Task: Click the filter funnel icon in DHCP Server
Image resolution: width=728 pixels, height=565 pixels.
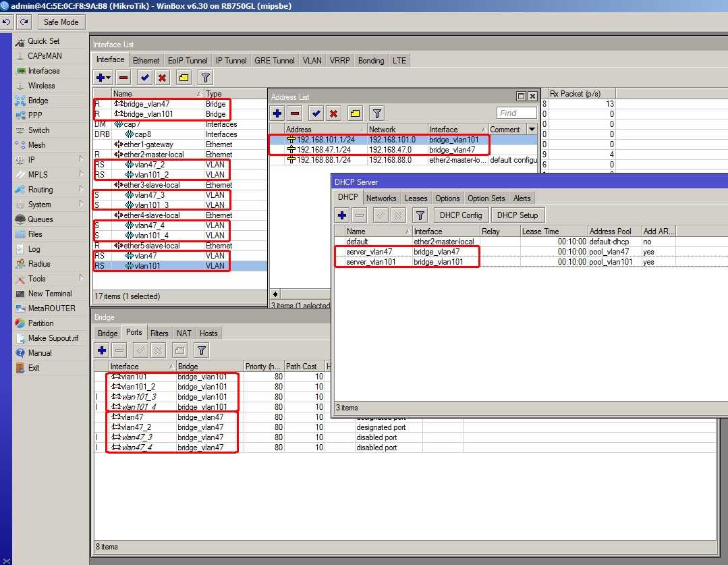Action: point(420,215)
